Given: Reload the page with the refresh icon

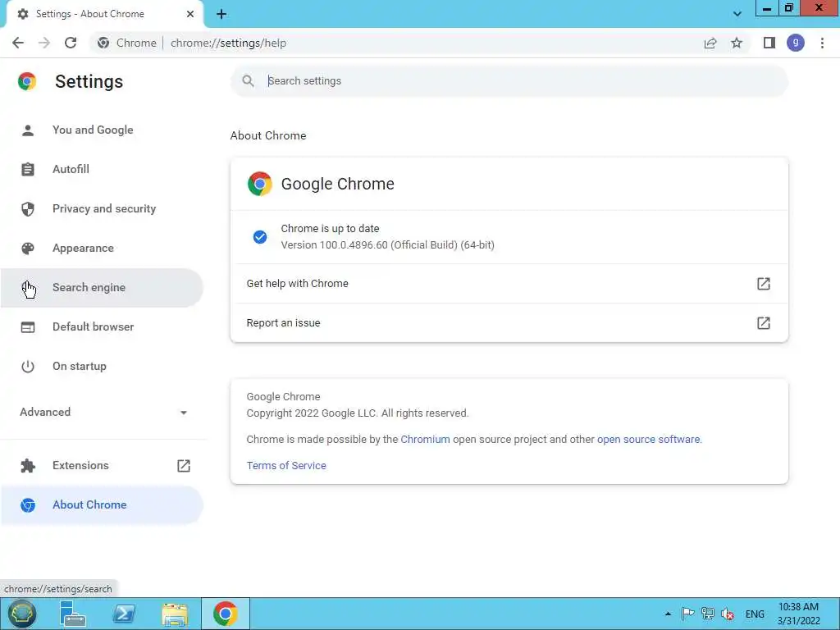Looking at the screenshot, I should [x=71, y=43].
